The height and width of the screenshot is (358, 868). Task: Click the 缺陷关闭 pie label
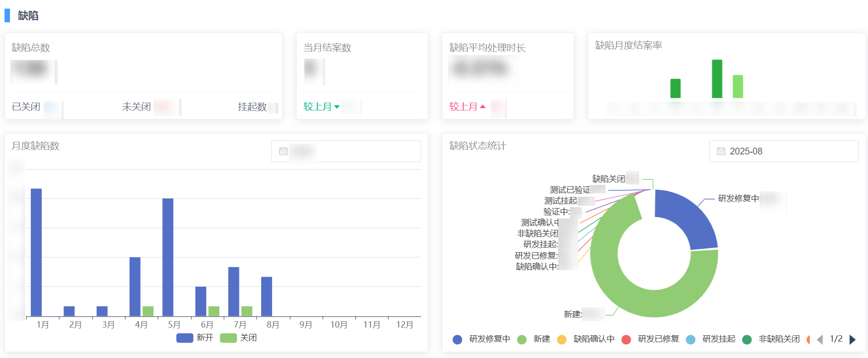[x=609, y=179]
